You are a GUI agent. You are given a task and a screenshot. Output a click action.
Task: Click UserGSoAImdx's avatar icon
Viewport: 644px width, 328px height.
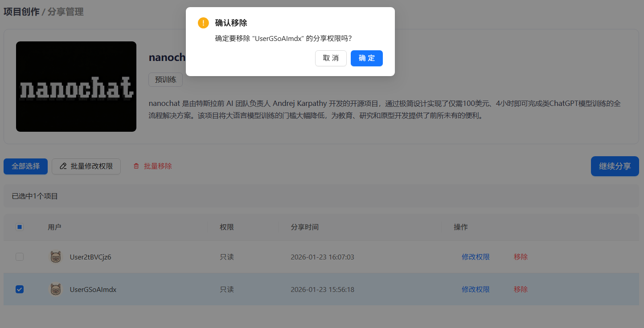[x=56, y=289]
